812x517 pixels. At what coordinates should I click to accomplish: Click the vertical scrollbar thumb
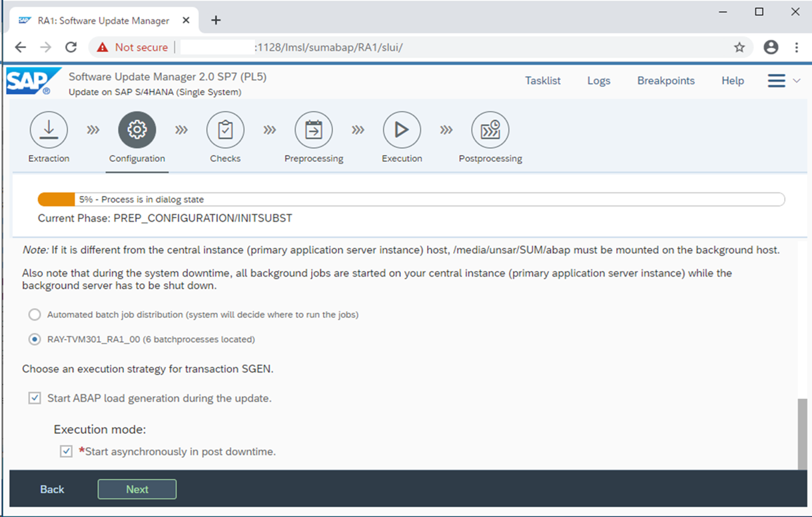tap(802, 433)
